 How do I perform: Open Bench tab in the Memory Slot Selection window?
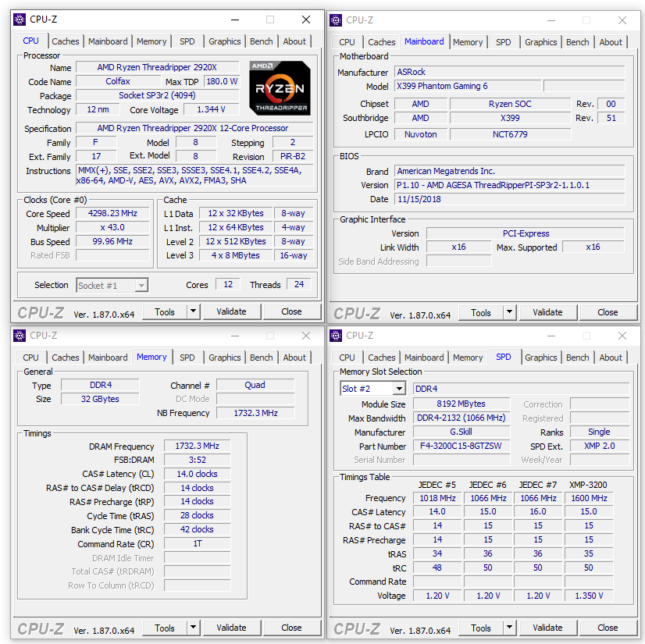point(578,358)
